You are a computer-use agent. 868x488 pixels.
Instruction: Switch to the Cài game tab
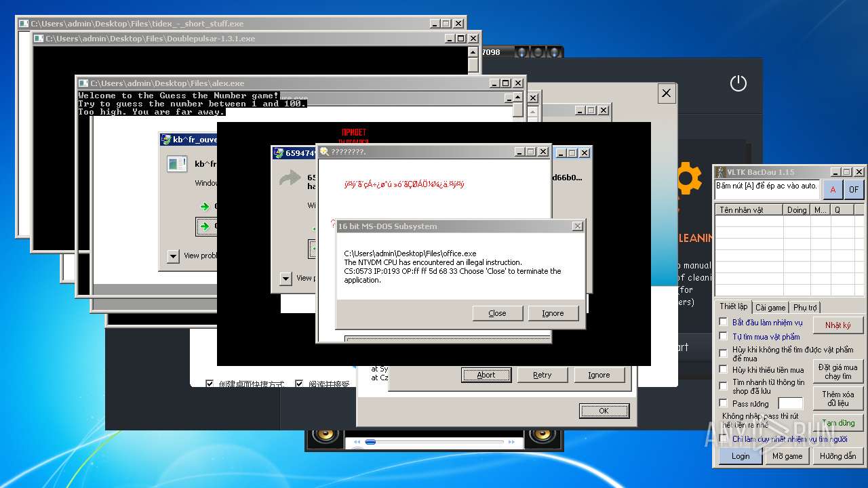pyautogui.click(x=770, y=308)
